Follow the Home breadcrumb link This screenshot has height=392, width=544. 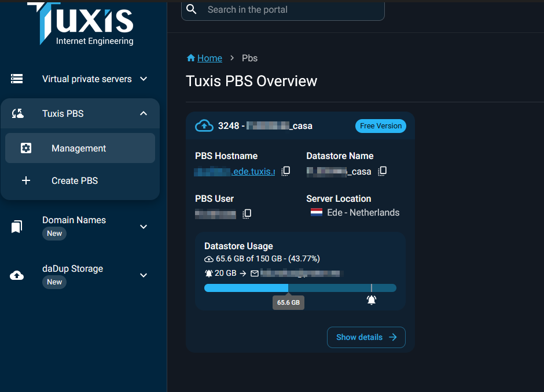click(209, 58)
